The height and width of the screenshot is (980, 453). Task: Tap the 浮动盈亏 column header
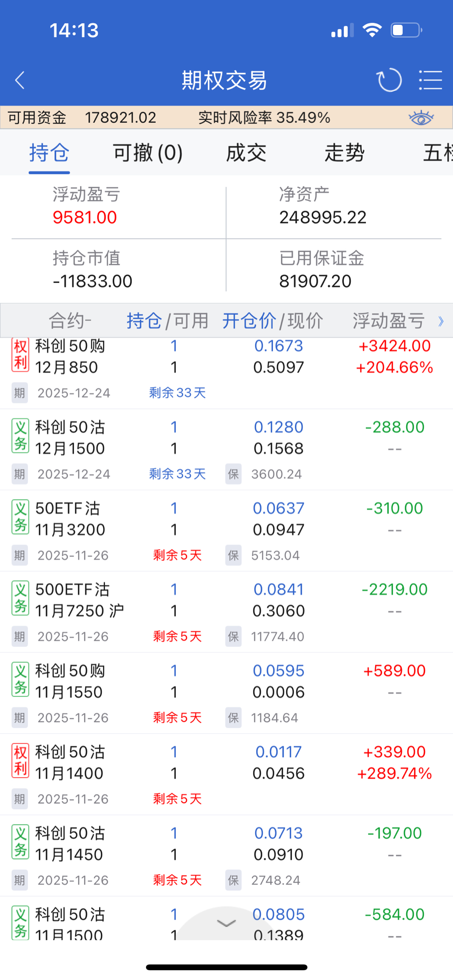click(x=388, y=321)
